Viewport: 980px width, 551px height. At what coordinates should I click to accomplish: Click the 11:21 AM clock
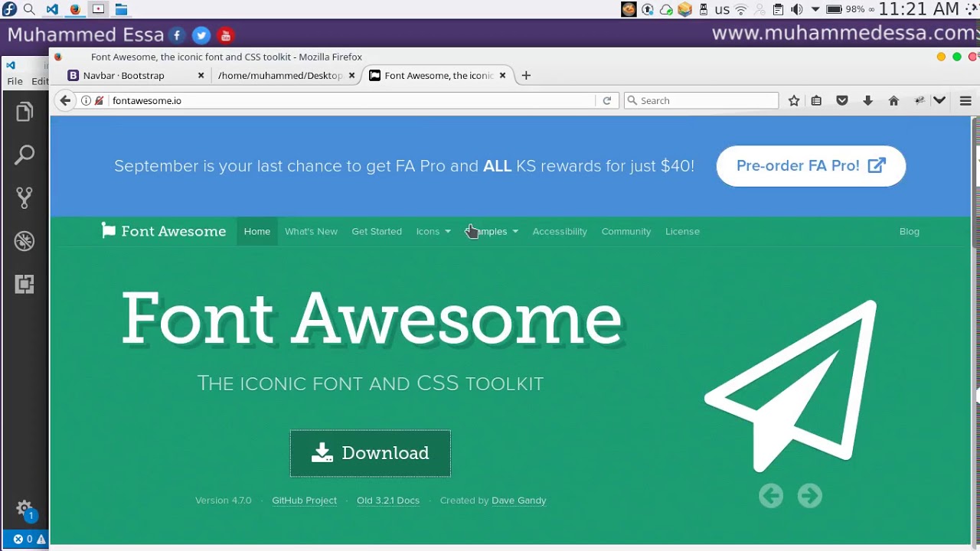(x=918, y=9)
